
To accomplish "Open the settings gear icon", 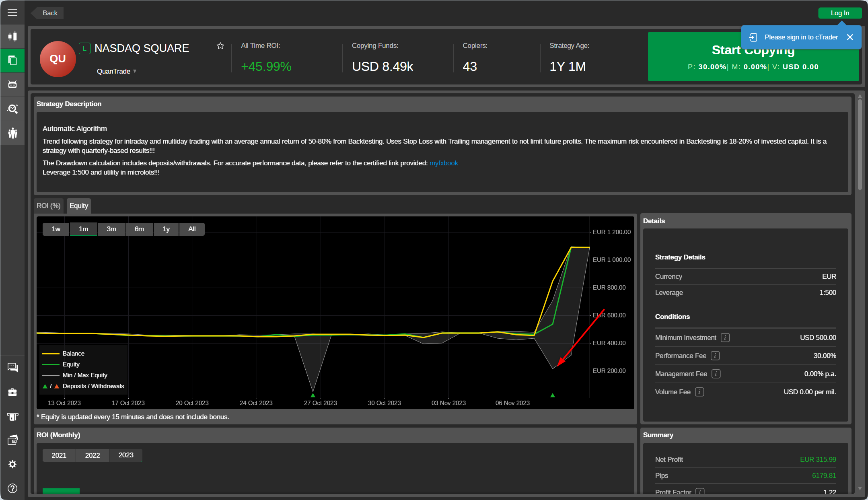I will [x=12, y=464].
